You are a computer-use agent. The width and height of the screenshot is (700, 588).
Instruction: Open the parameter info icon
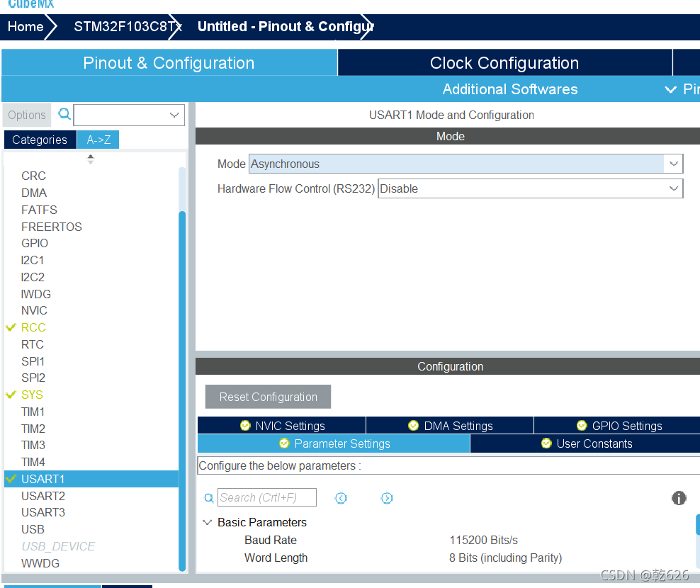click(679, 498)
